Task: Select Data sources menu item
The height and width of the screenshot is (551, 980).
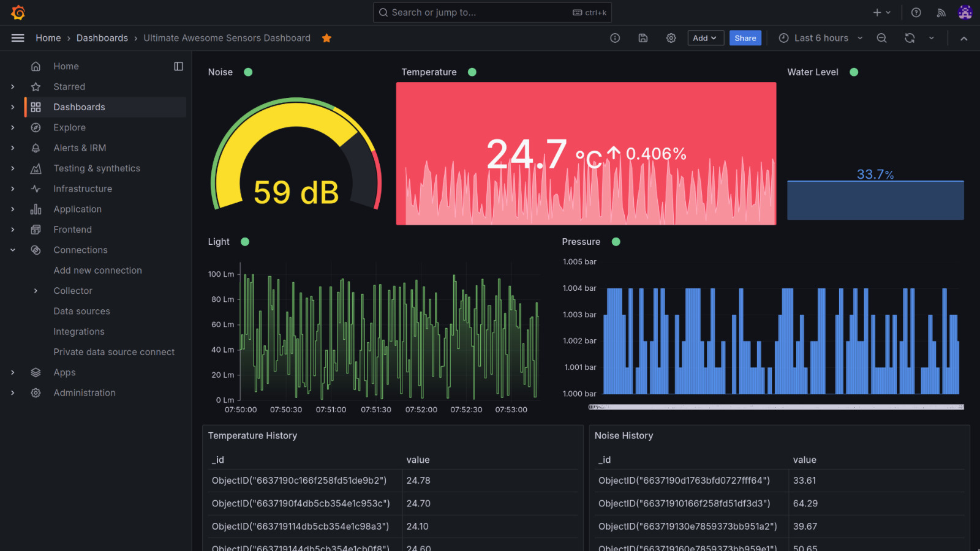Action: click(x=81, y=311)
